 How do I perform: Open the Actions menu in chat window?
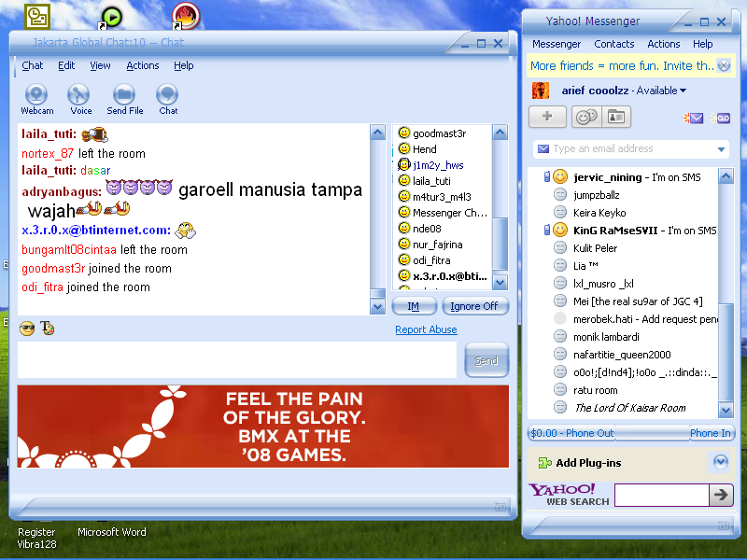click(143, 65)
